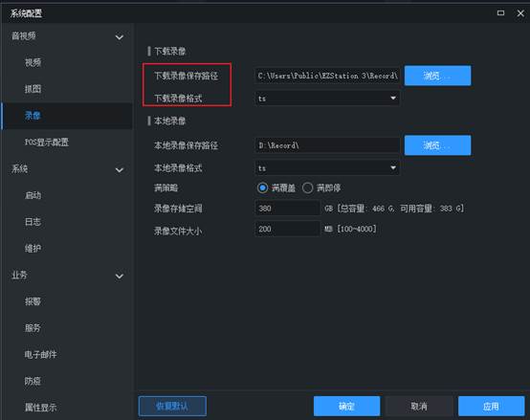
Task: Click the 录像文件大小 input field
Action: click(x=287, y=229)
